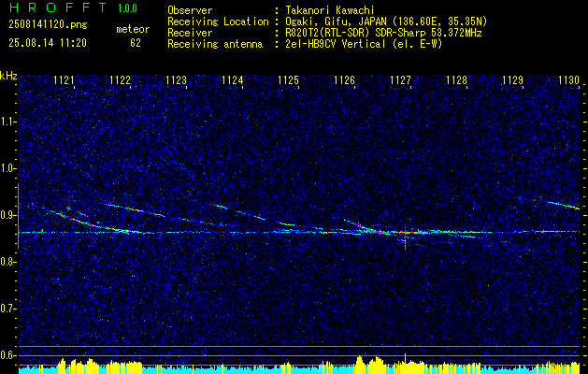Click the kHz axis unit label
This screenshot has height=374, width=588.
click(x=8, y=76)
